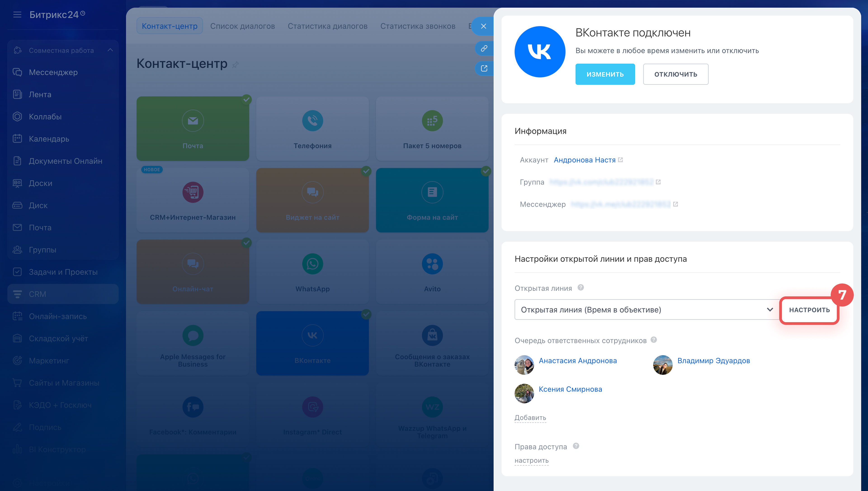868x491 pixels.
Task: Collapse the Совместная работа sidebar section
Action: point(110,50)
